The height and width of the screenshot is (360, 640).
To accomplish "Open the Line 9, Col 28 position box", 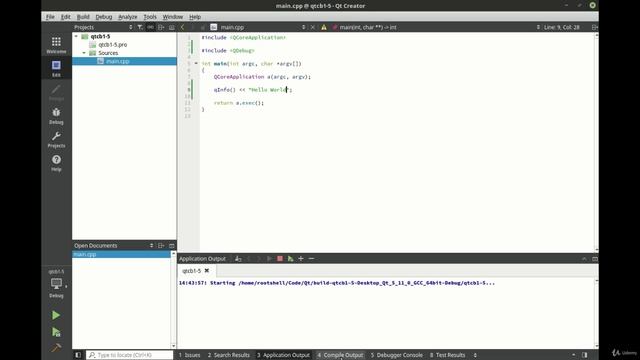I will click(x=562, y=27).
